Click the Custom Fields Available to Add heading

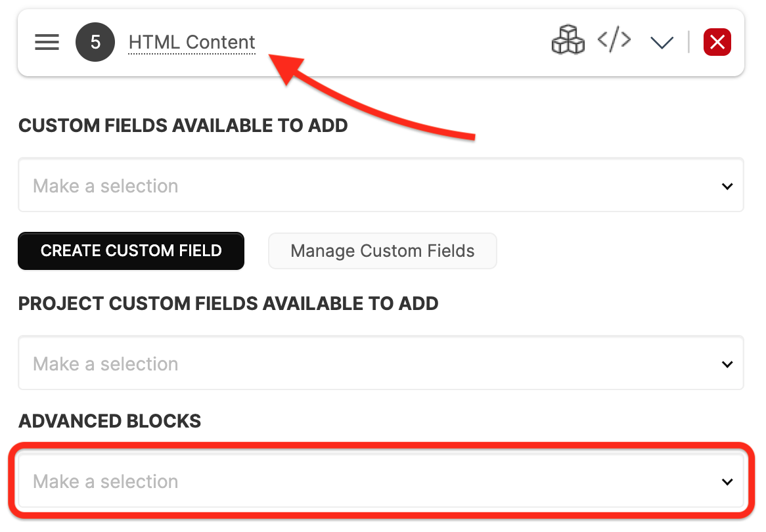point(183,125)
